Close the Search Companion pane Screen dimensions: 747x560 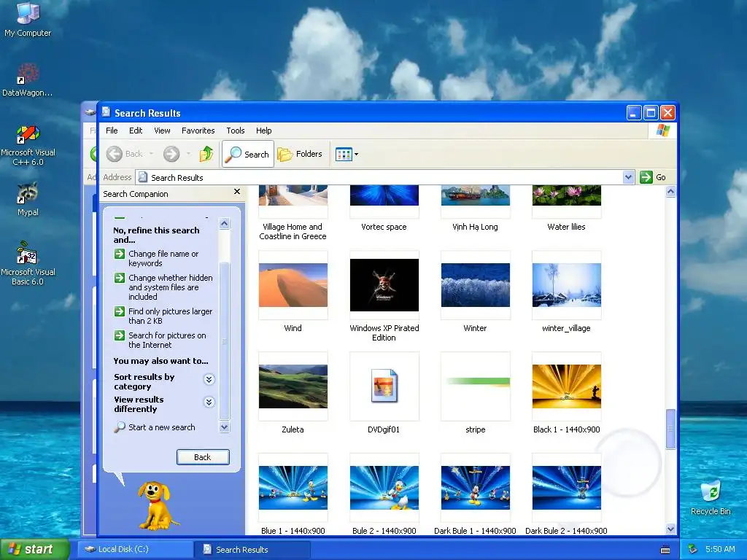tap(237, 192)
